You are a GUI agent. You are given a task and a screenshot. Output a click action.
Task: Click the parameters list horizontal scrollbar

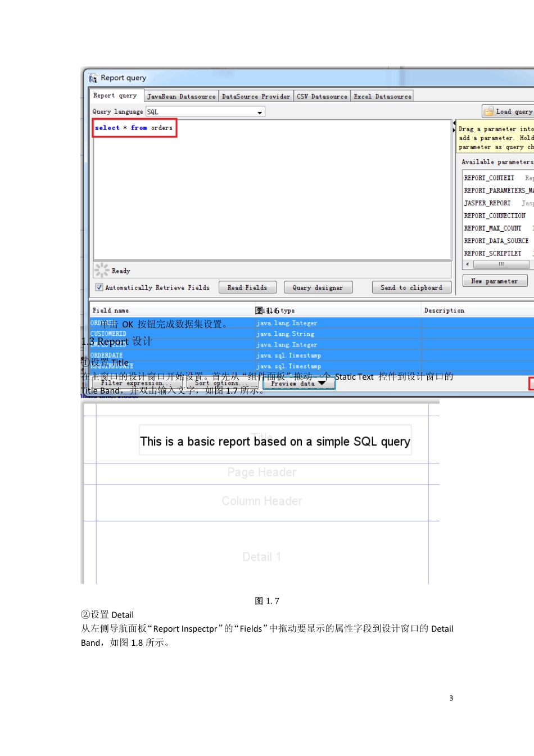[x=500, y=264]
